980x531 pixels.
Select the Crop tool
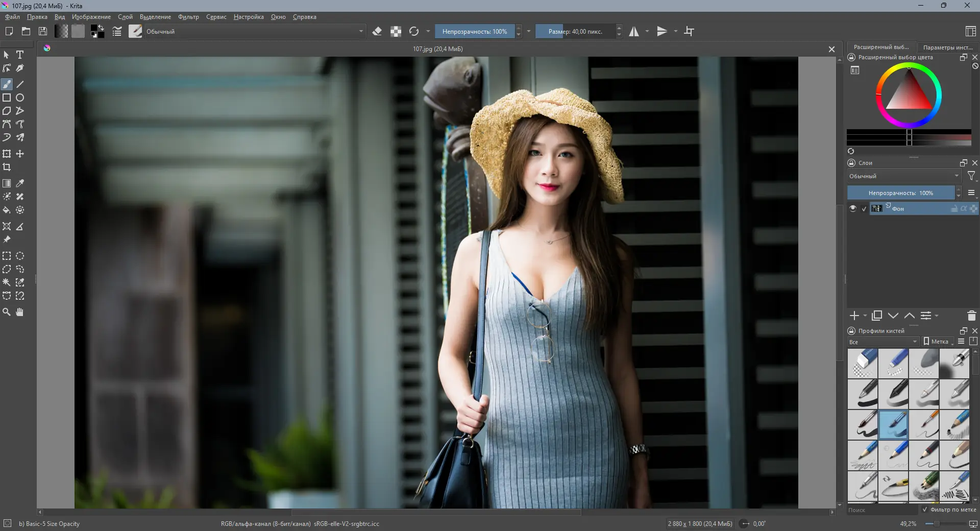pyautogui.click(x=7, y=167)
